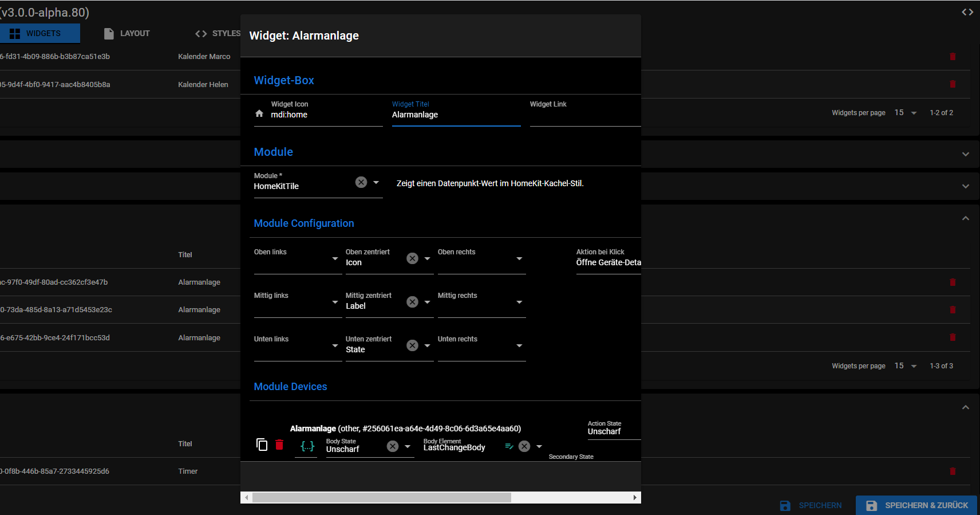This screenshot has height=515, width=980.
Task: Collapse the Alarmanlage widgets panel
Action: pos(966,218)
